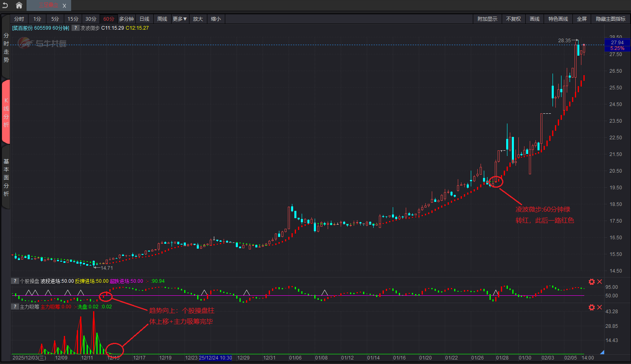Image resolution: width=631 pixels, height=364 pixels.
Task: Toggle the 不复权 price adjustment option
Action: (513, 19)
